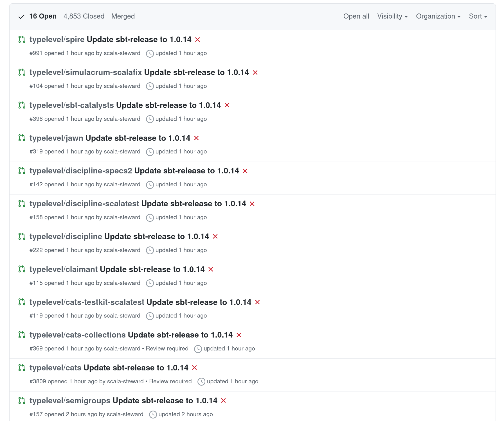Viewport: 504px width, 421px height.
Task: Click the failed status X on typelevel/spire
Action: coord(197,40)
